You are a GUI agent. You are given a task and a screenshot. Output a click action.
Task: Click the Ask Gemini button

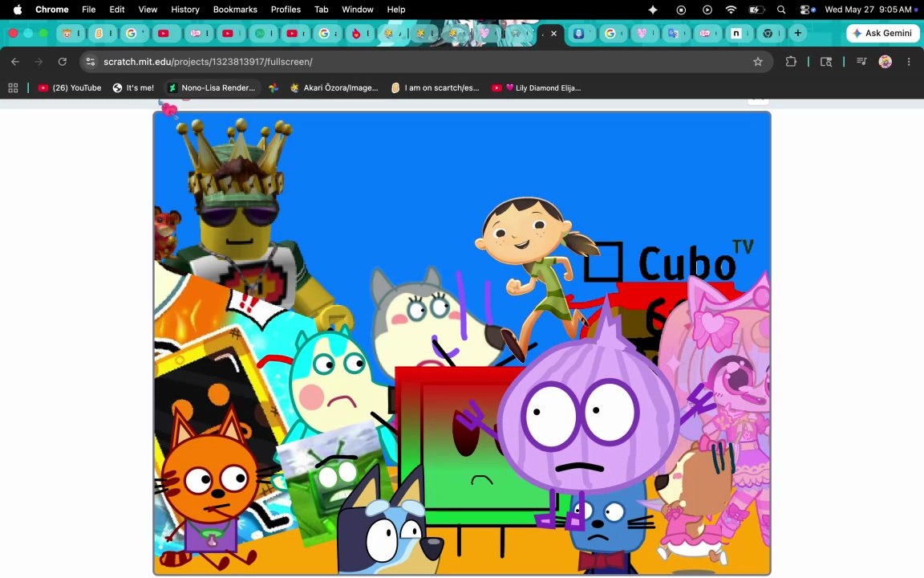click(882, 33)
